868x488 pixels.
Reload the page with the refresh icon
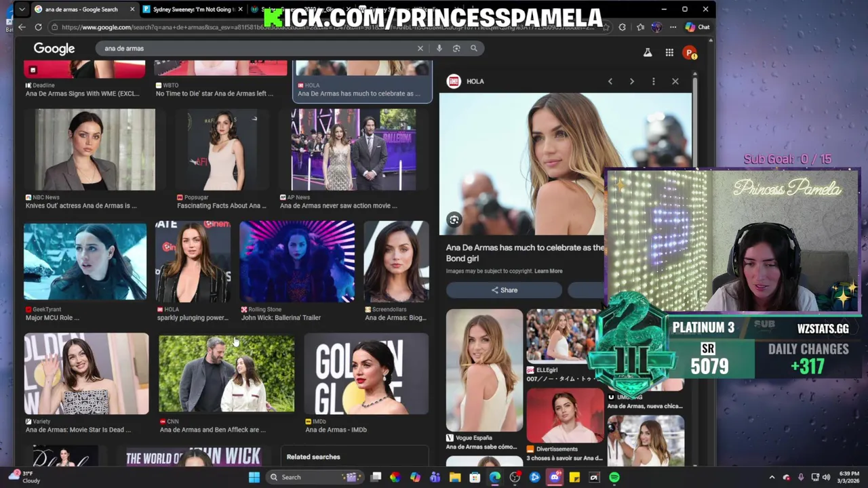pos(38,27)
